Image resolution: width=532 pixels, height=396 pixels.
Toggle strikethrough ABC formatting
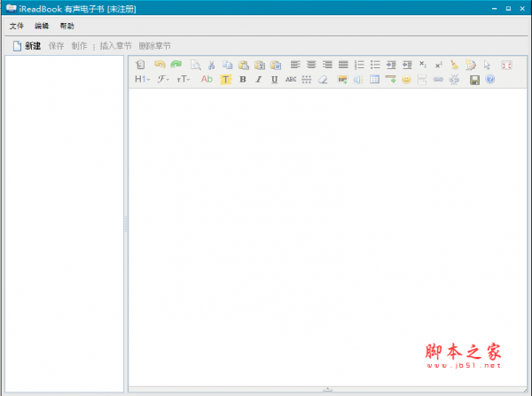coord(291,80)
